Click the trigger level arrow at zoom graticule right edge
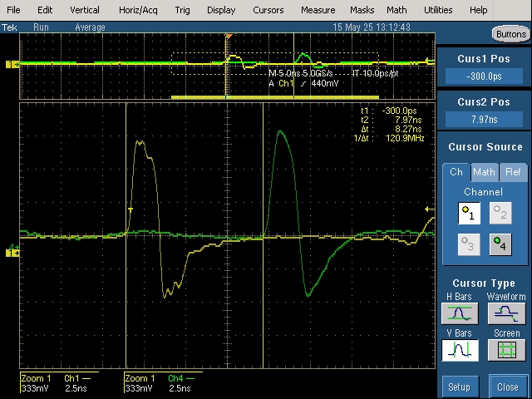Image resolution: width=532 pixels, height=399 pixels. point(430,209)
